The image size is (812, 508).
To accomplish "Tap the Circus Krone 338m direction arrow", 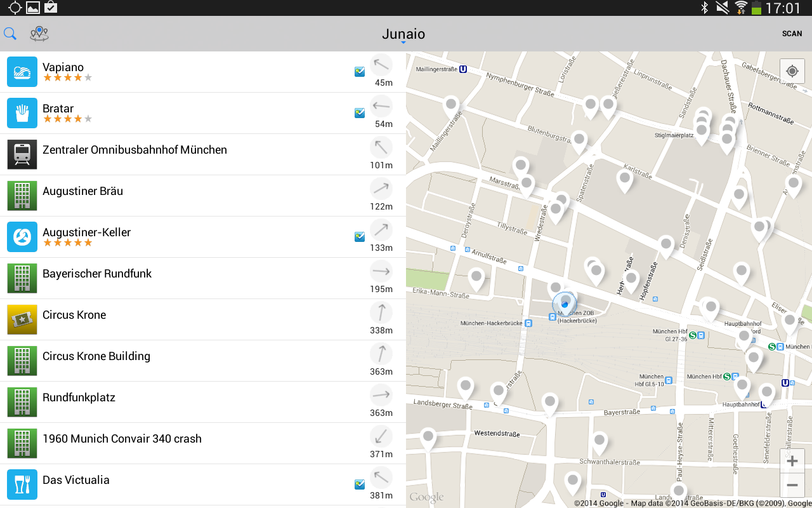I will (x=381, y=312).
